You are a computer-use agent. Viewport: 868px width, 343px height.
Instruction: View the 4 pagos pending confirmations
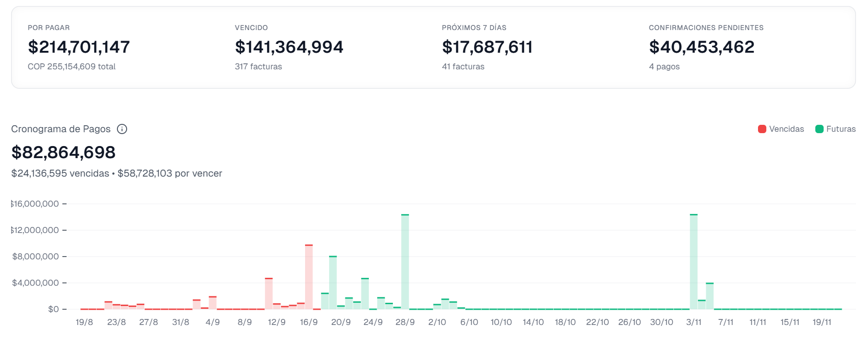[x=664, y=67]
